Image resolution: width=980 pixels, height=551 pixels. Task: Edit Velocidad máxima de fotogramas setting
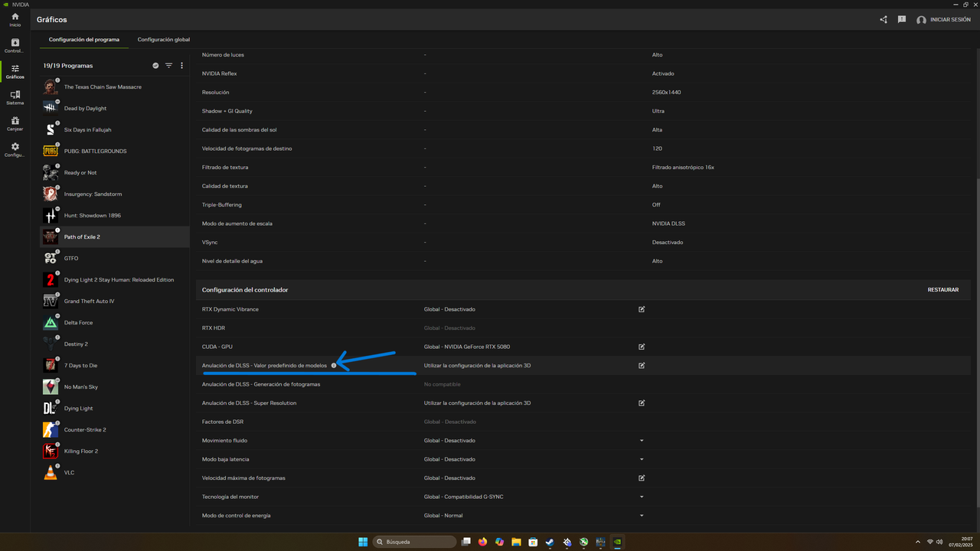pos(642,478)
